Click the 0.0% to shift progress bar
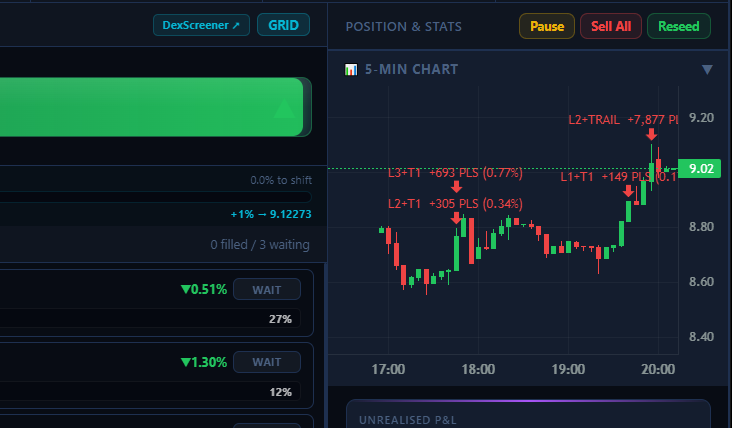732x428 pixels. [x=155, y=196]
